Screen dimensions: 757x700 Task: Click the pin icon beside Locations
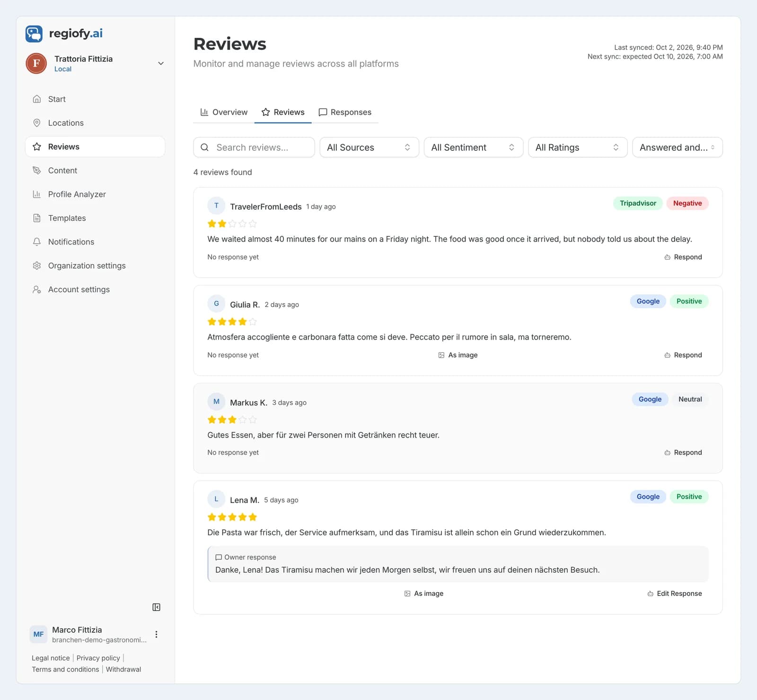click(37, 123)
